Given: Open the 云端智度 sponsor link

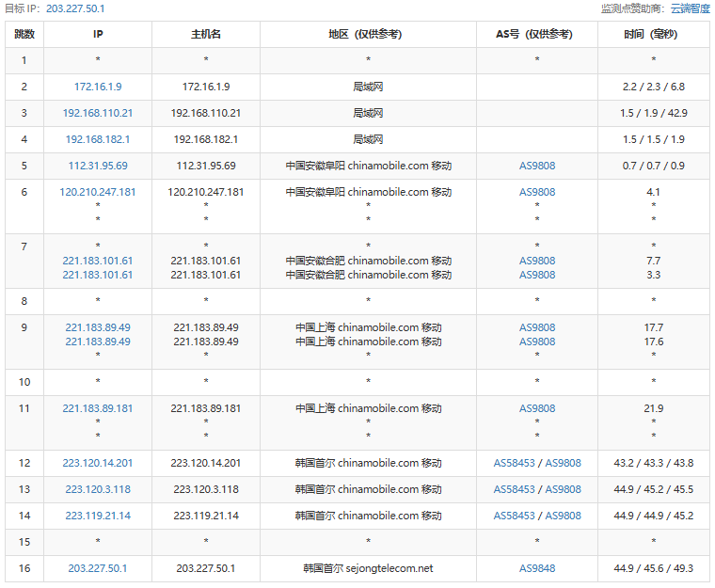Looking at the screenshot, I should click(x=690, y=8).
